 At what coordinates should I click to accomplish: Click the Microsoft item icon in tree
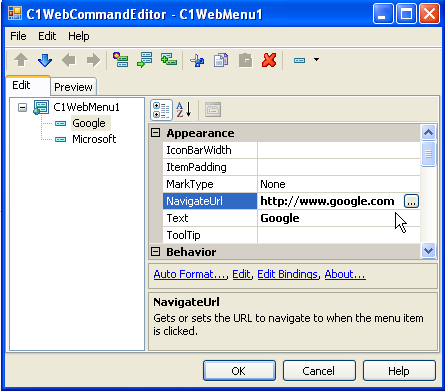tap(60, 139)
